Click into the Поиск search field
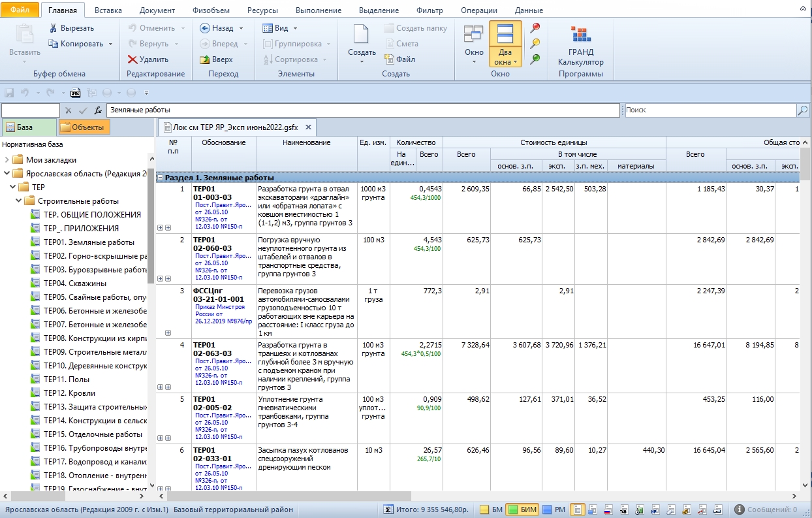 710,110
